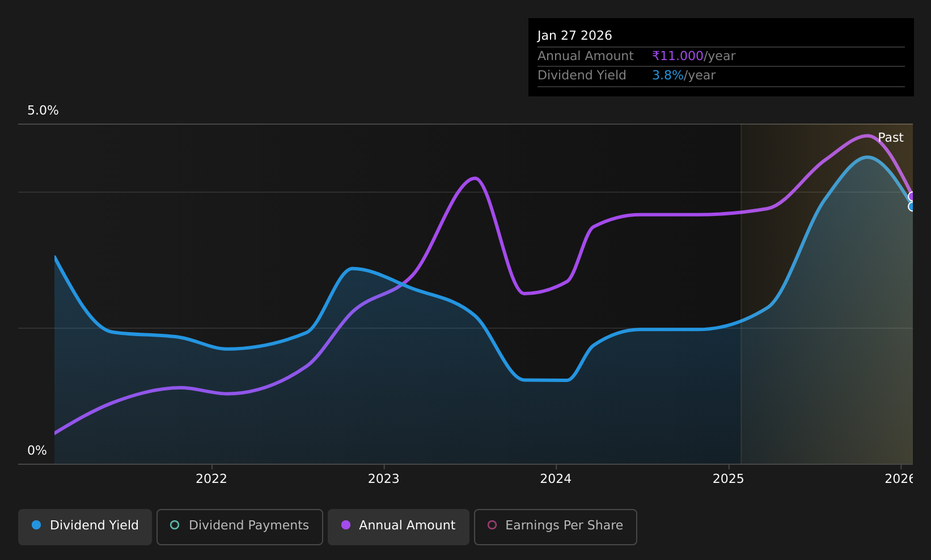Click the 2023 x-axis label
The width and height of the screenshot is (931, 560).
(384, 479)
